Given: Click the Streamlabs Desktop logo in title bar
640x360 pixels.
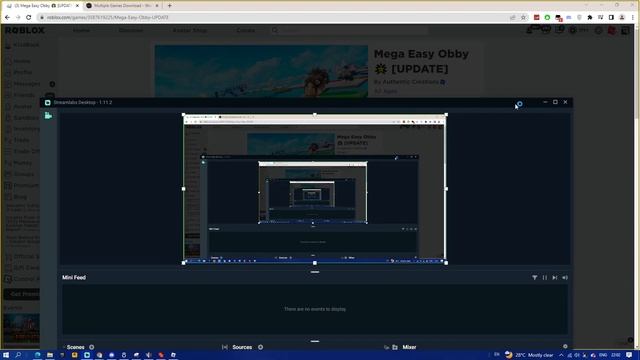Looking at the screenshot, I should tap(48, 102).
